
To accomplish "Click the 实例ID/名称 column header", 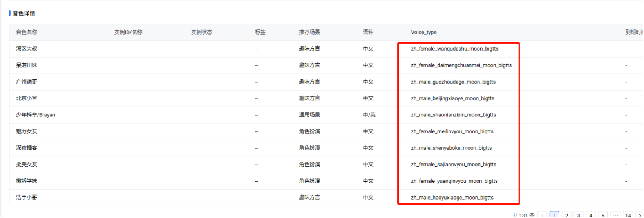I will tap(128, 32).
